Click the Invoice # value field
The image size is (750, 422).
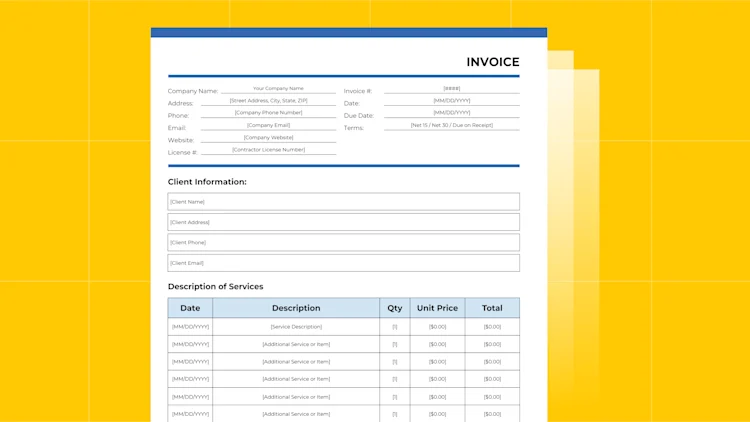click(x=452, y=89)
